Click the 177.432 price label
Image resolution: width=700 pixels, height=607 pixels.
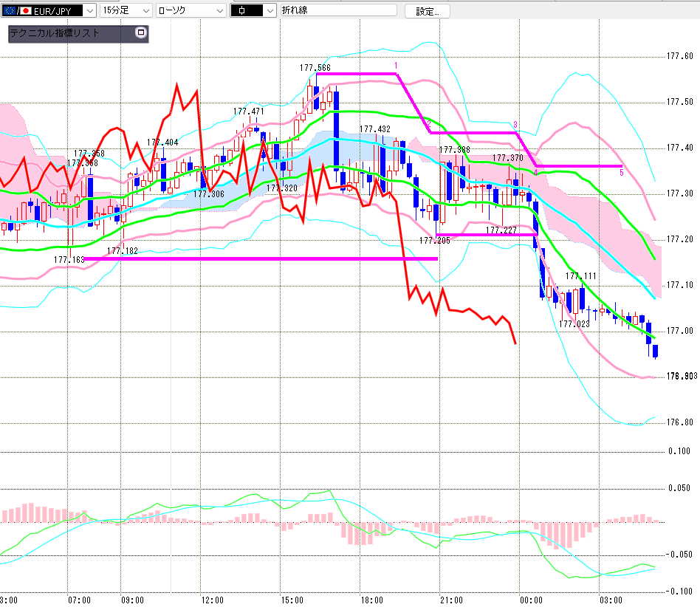coord(375,129)
